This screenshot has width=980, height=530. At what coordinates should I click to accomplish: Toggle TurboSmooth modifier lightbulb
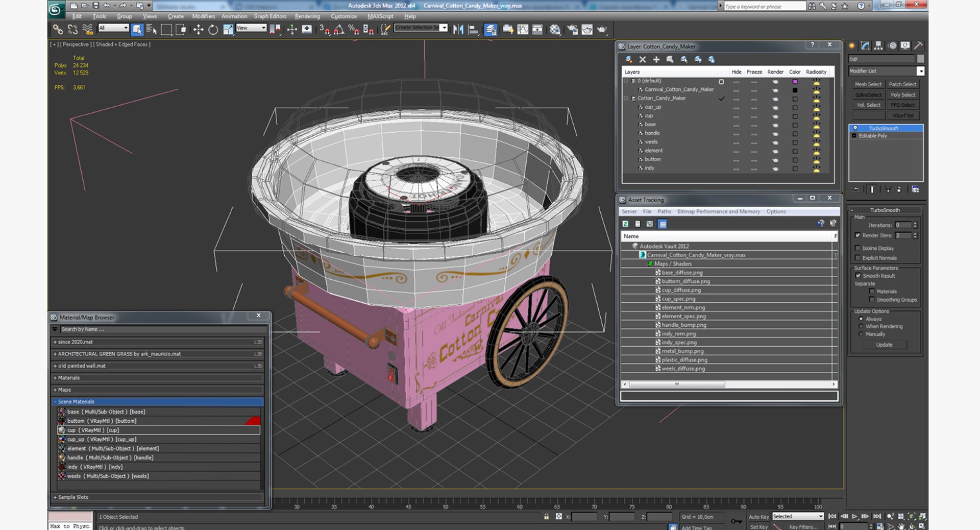(855, 128)
